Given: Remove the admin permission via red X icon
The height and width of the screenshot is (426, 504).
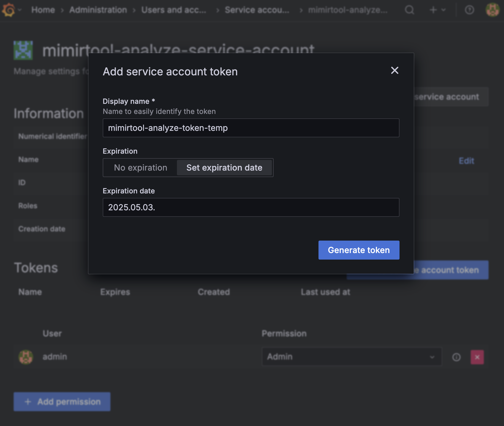Looking at the screenshot, I should coord(477,357).
